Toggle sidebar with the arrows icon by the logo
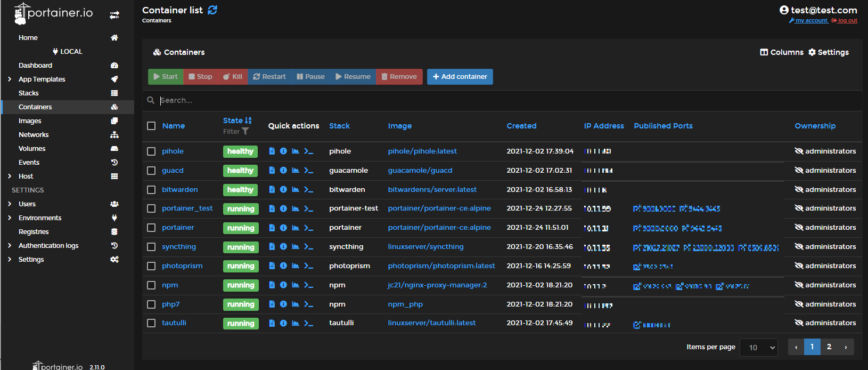This screenshot has height=370, width=868. 114,15
